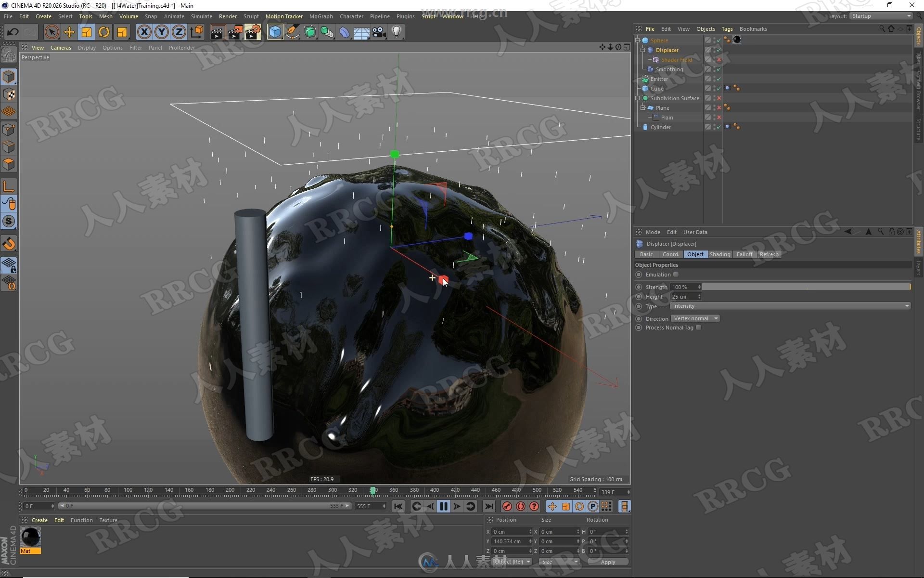Open Edit Render Settings icon
924x578 pixels.
pos(253,32)
